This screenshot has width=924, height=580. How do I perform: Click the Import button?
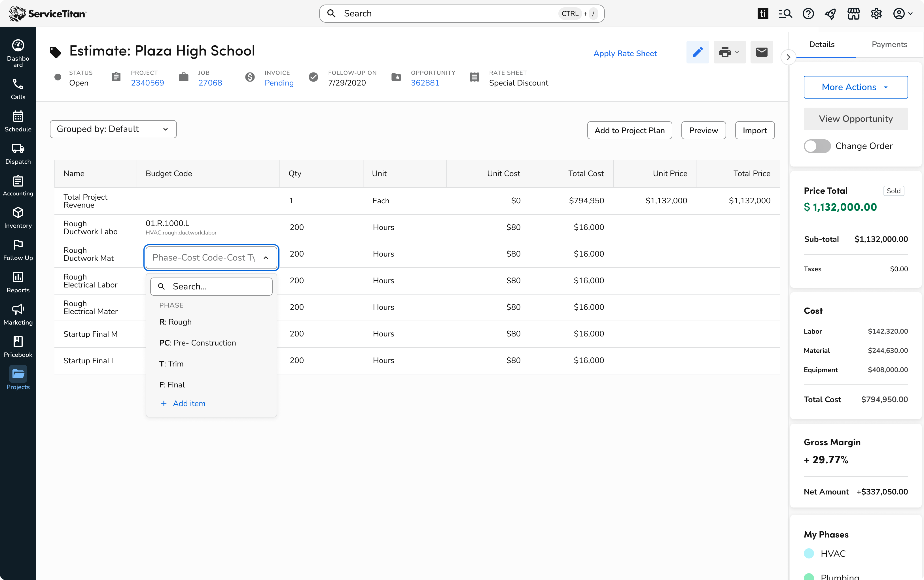pos(755,130)
